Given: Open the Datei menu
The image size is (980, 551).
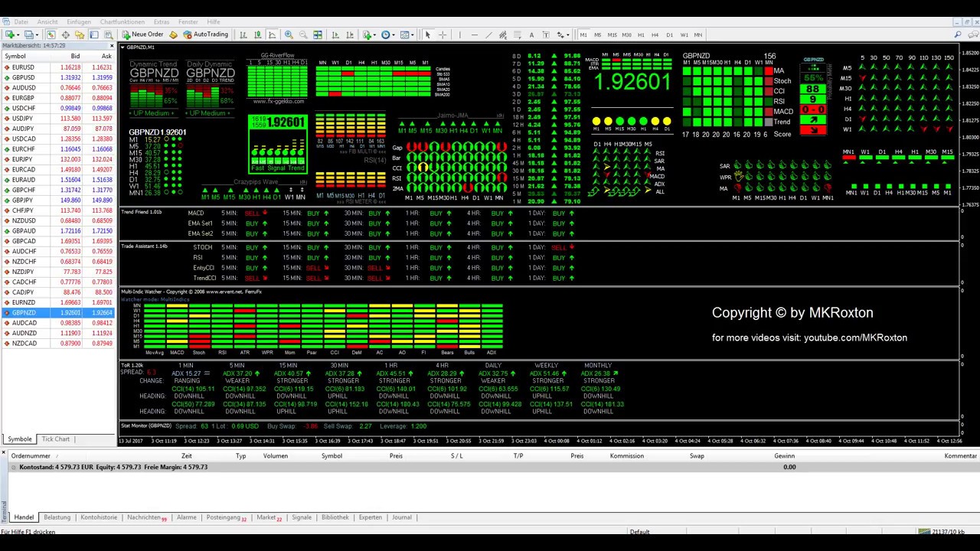Looking at the screenshot, I should coord(21,21).
